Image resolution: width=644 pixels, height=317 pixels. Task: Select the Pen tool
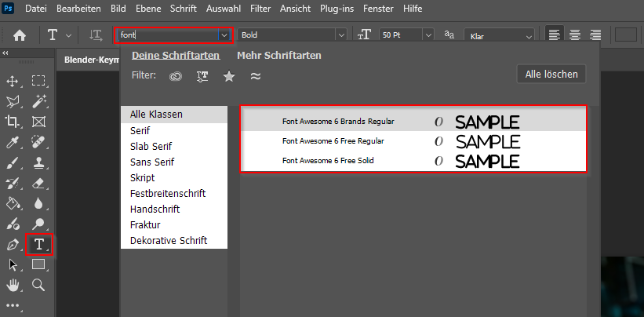click(13, 245)
